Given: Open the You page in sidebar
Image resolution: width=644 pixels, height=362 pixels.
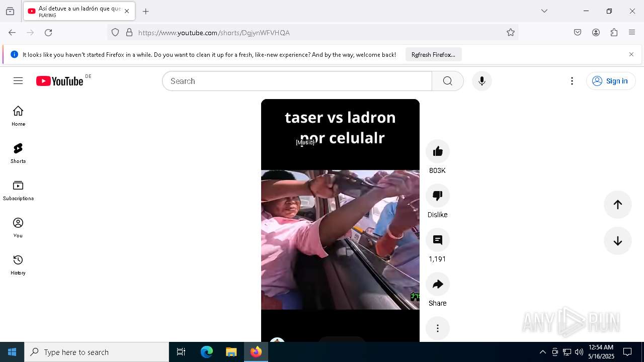Looking at the screenshot, I should click(18, 228).
